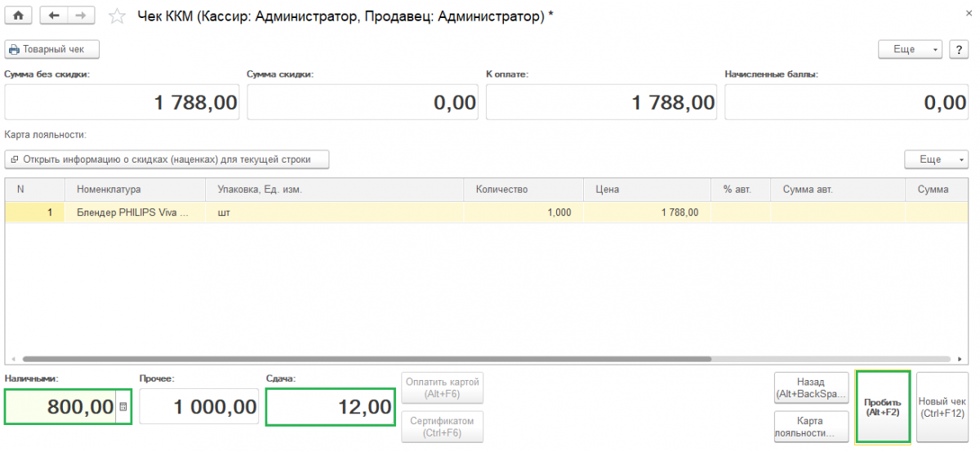Open help with the question mark button
980x452 pixels.
click(x=958, y=50)
